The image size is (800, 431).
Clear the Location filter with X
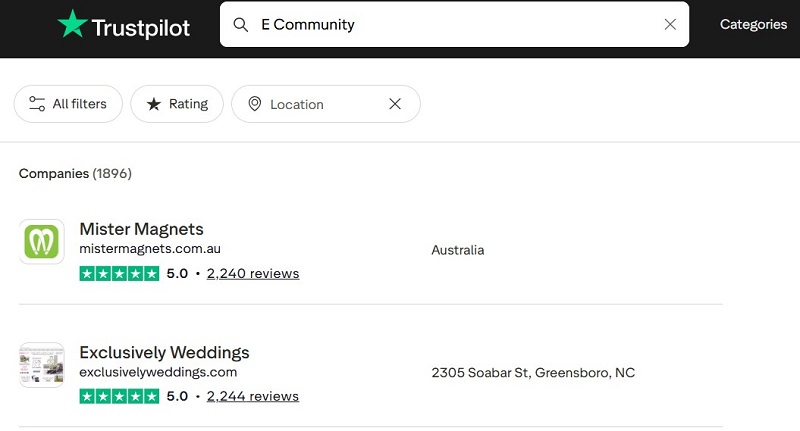coord(395,104)
